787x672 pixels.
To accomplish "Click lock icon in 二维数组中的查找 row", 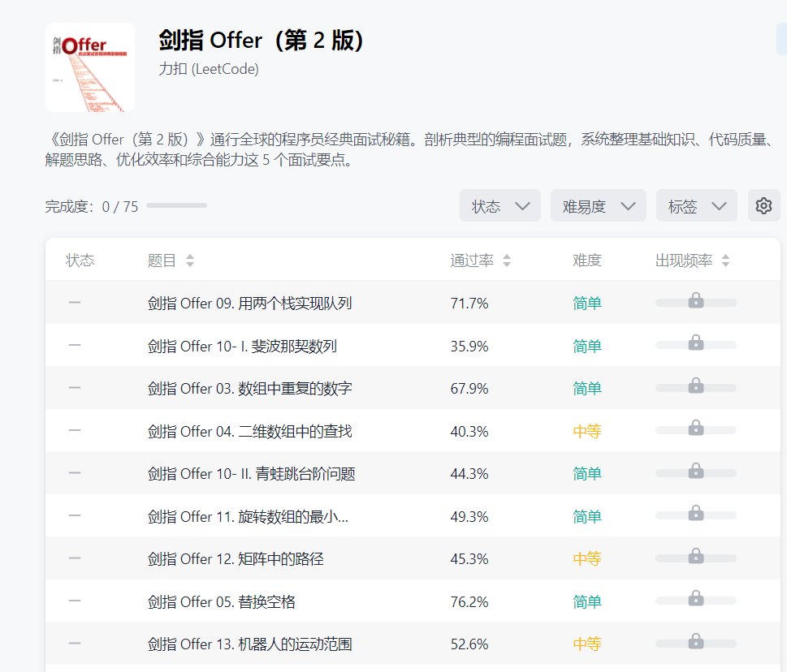I will [x=696, y=429].
